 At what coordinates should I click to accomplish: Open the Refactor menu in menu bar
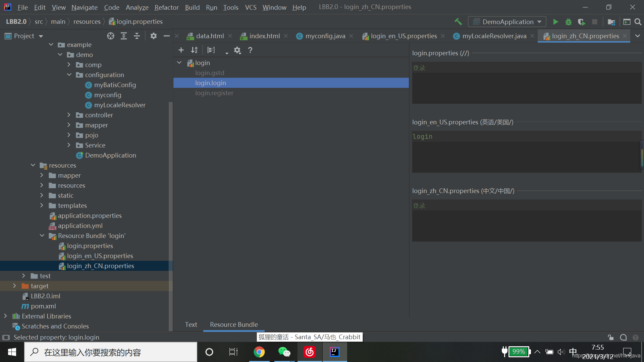[165, 7]
